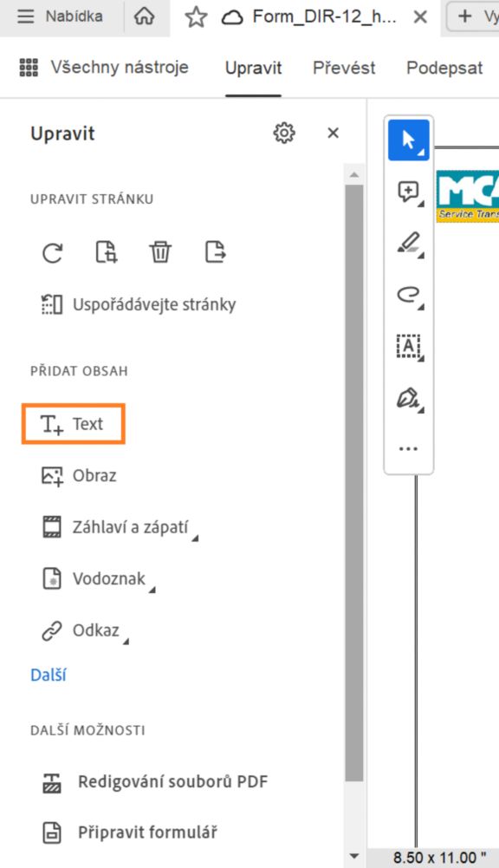Click the Další link
This screenshot has height=868, width=499.
(48, 674)
